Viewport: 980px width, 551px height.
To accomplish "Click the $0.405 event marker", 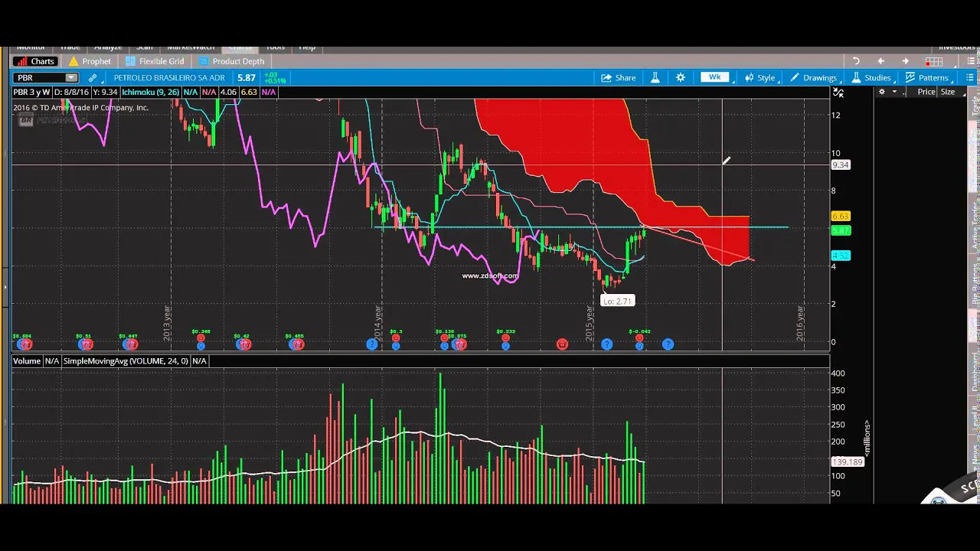I will click(296, 344).
